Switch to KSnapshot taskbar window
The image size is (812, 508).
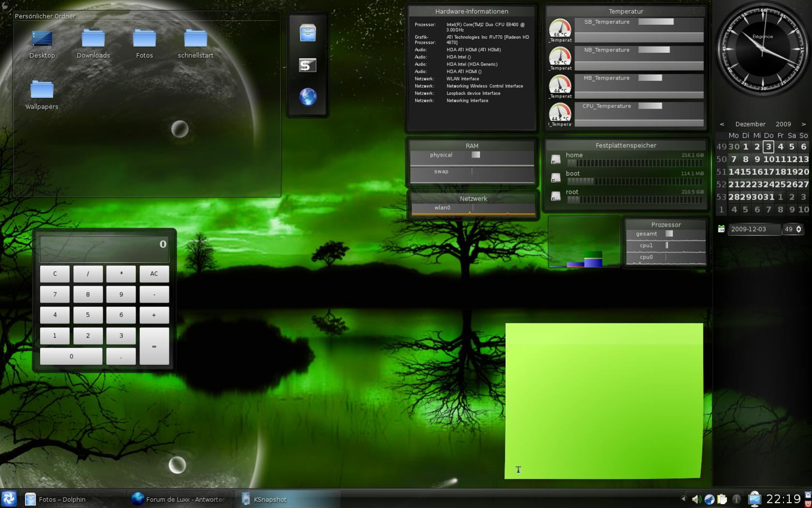(x=288, y=499)
